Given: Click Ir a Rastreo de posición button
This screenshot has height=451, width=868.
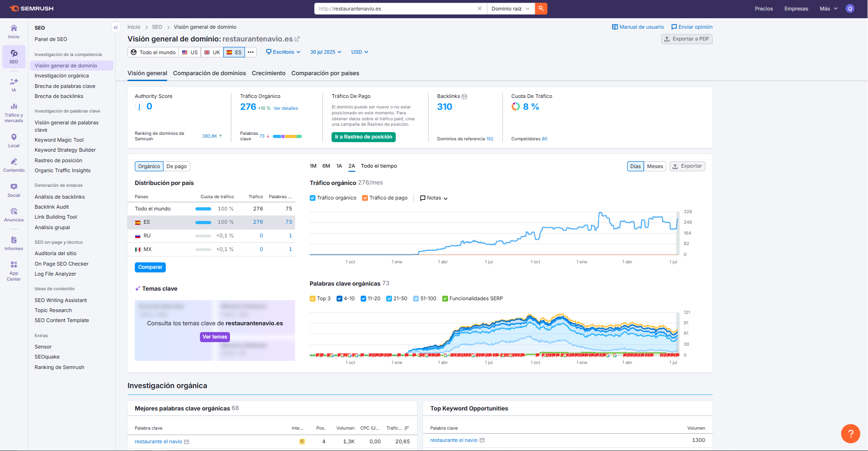Looking at the screenshot, I should (363, 137).
